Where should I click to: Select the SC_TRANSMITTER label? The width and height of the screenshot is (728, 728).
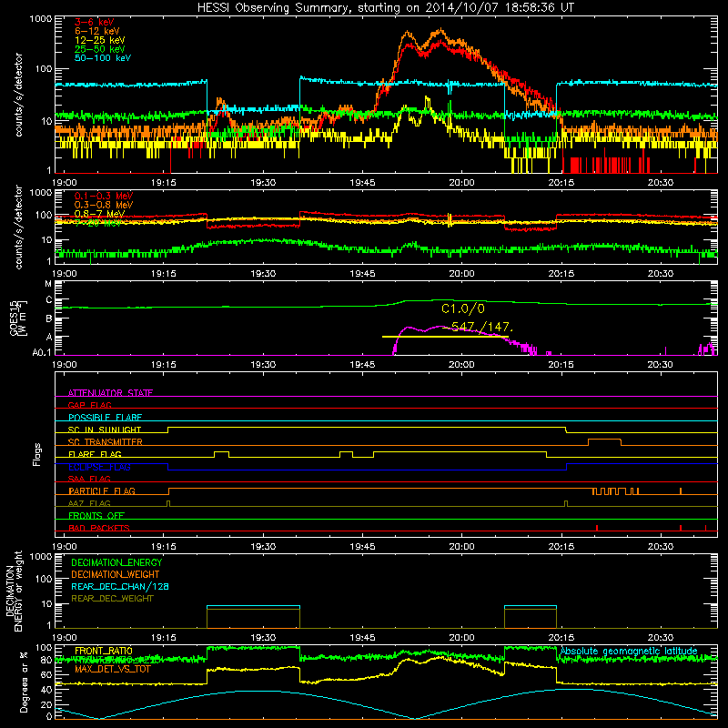(x=106, y=442)
